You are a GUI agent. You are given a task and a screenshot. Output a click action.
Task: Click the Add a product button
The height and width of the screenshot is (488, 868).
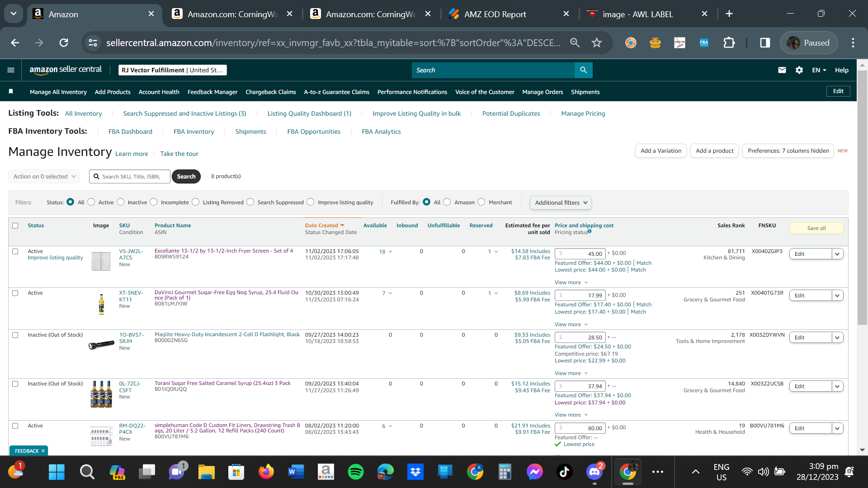click(x=715, y=151)
